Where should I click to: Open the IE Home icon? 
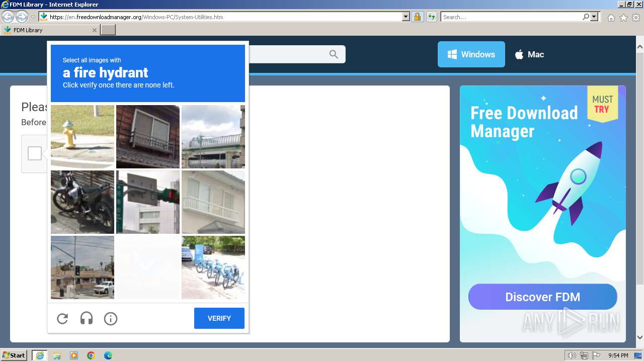pos(611,18)
